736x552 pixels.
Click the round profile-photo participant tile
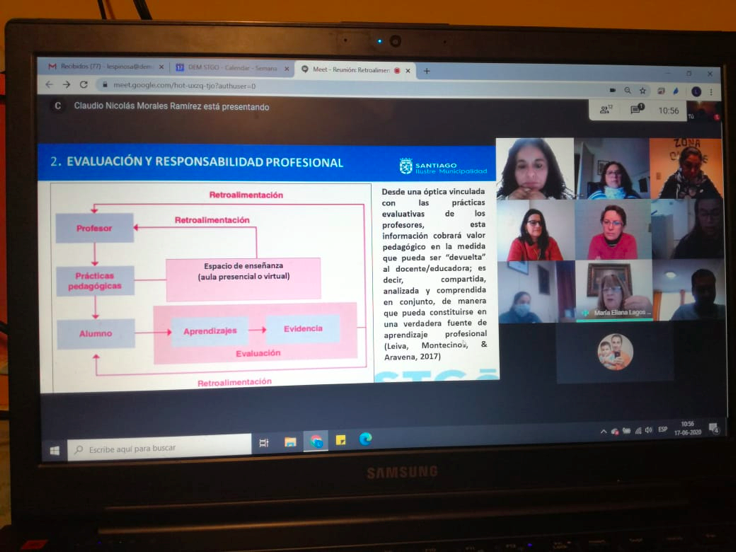615,352
